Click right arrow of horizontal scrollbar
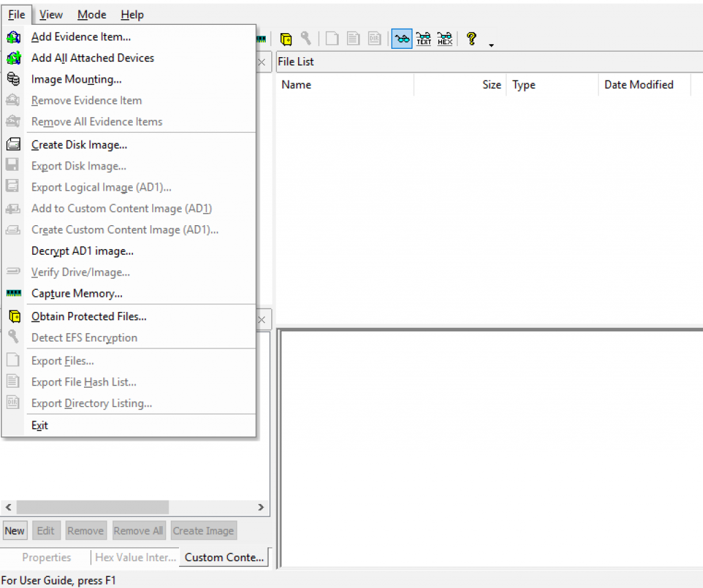703x588 pixels. point(261,507)
